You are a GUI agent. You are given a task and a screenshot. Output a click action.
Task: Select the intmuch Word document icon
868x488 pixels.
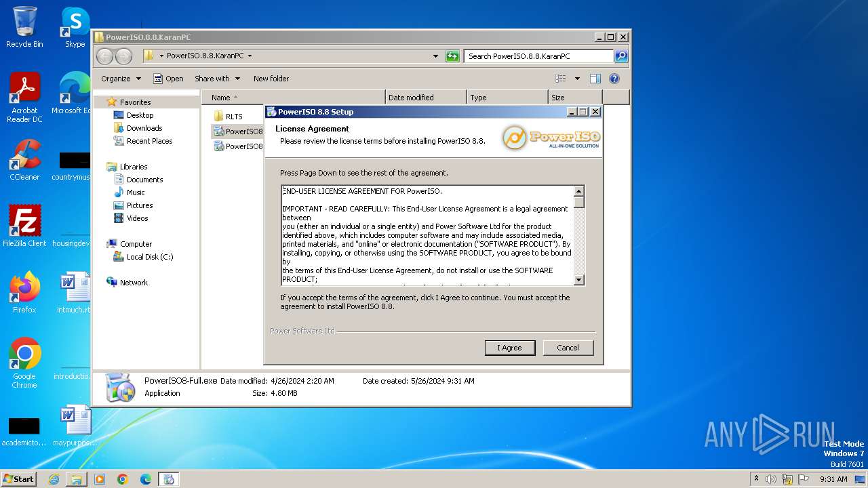point(74,293)
